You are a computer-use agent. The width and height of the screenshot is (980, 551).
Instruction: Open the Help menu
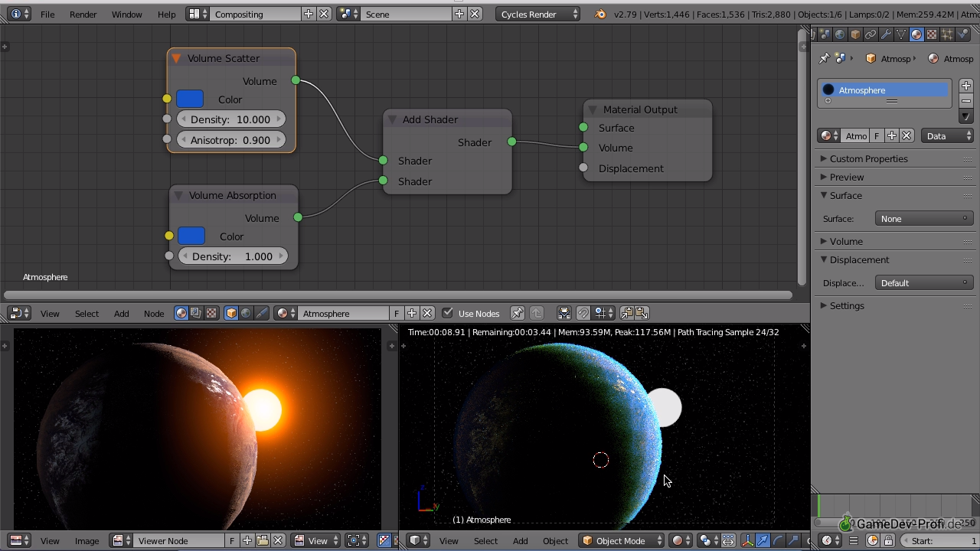[166, 15]
